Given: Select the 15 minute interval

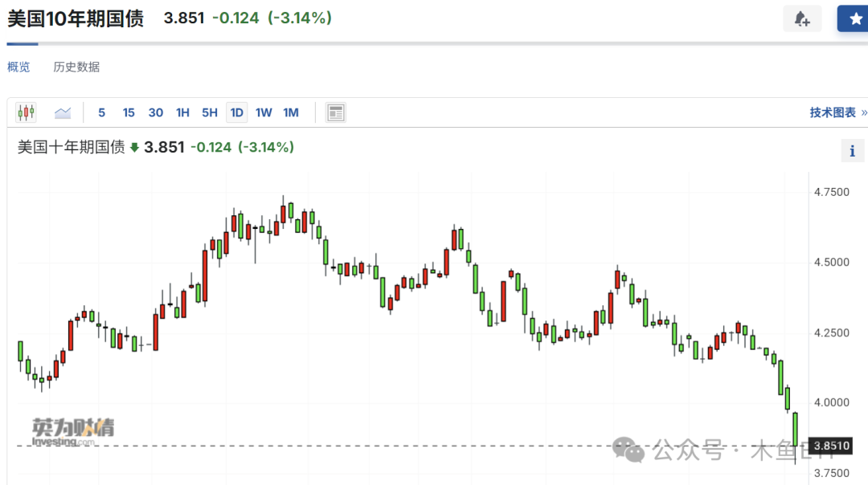Looking at the screenshot, I should 129,112.
